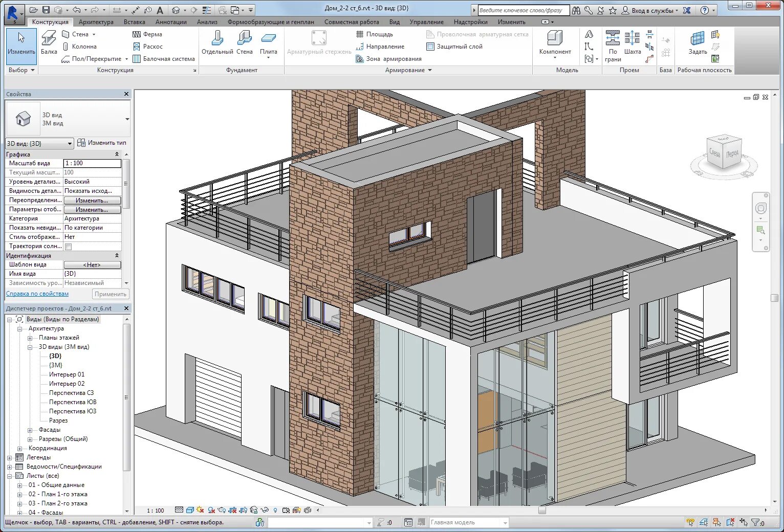Screen dimensions: 784x532
Task: Click the Save icon in quick access toolbar
Action: (46, 10)
